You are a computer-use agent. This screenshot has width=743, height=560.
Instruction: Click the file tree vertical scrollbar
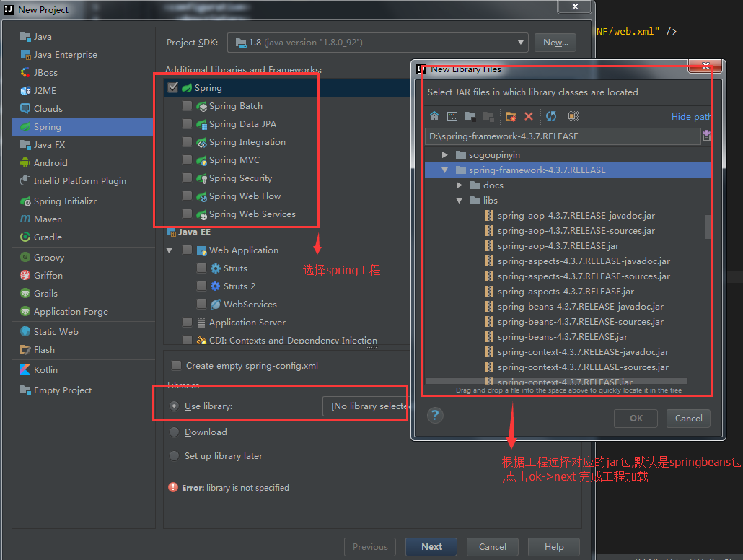coord(708,227)
